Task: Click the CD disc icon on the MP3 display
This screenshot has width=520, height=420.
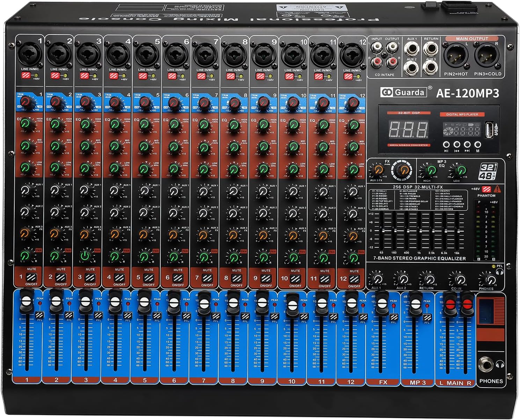Action: pyautogui.click(x=448, y=130)
